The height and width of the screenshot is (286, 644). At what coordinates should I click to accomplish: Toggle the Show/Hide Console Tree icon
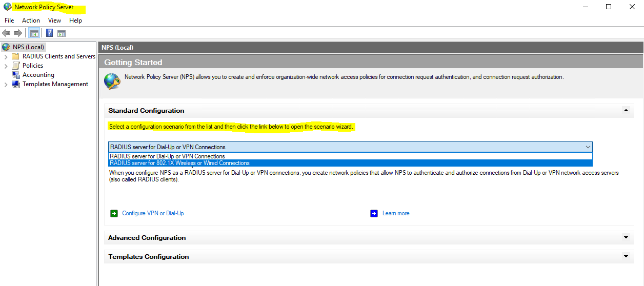34,33
